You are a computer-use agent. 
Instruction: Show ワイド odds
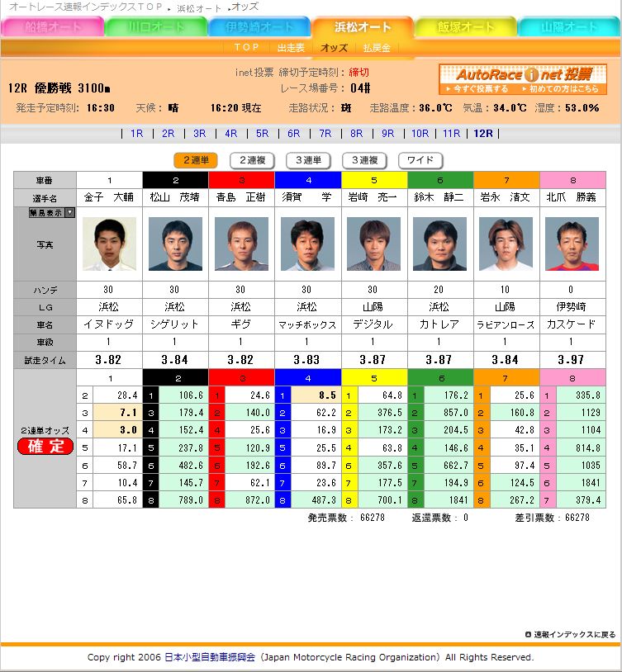(420, 160)
